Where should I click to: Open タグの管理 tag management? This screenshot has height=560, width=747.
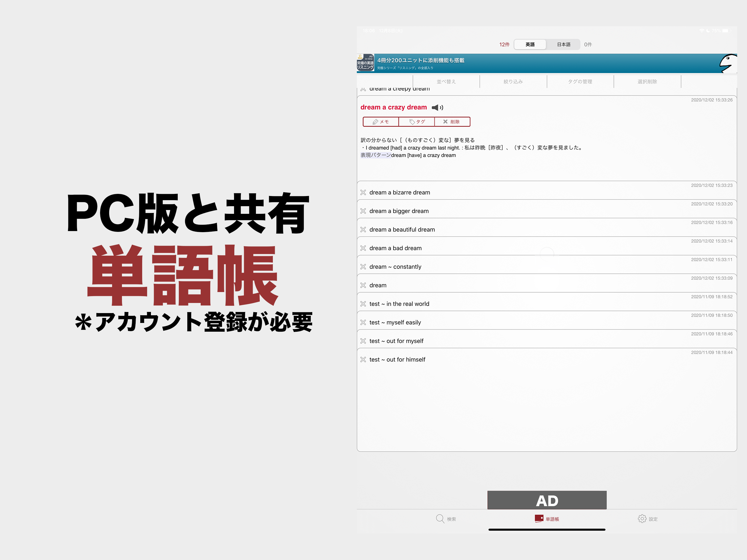580,82
